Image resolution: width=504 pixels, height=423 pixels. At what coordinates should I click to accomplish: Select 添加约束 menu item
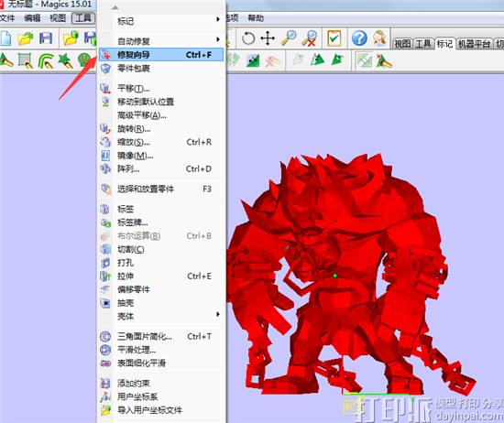click(160, 384)
